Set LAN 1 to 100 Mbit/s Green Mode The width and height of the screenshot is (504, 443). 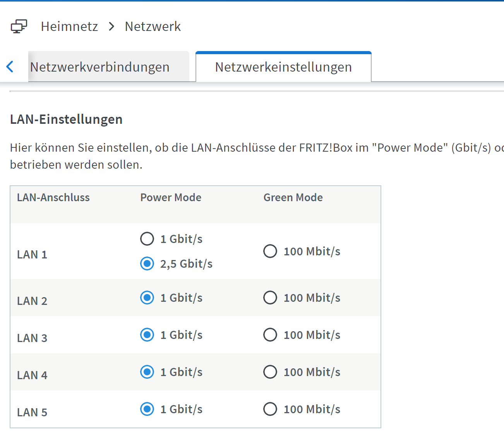point(270,251)
